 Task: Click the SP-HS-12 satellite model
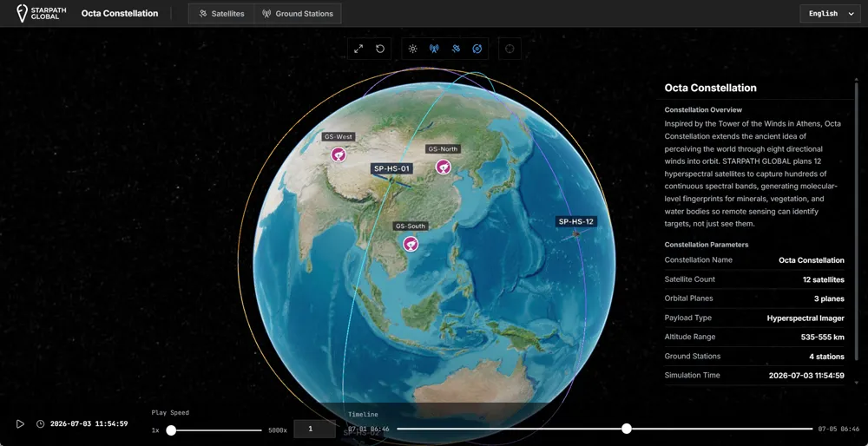575,234
